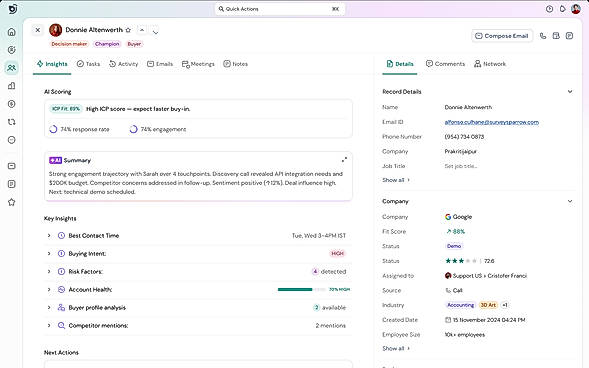Click the app logo at top left
589x368 pixels.
12,9
